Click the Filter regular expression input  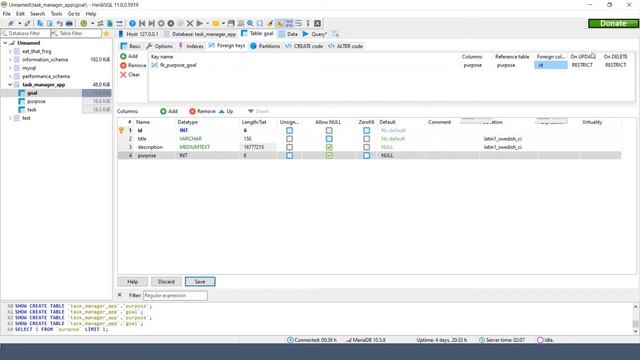(175, 295)
